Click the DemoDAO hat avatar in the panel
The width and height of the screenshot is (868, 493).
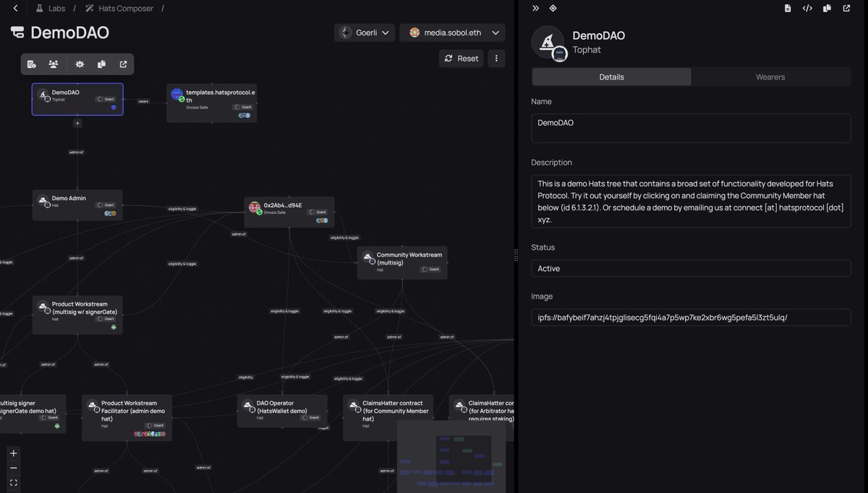[548, 42]
